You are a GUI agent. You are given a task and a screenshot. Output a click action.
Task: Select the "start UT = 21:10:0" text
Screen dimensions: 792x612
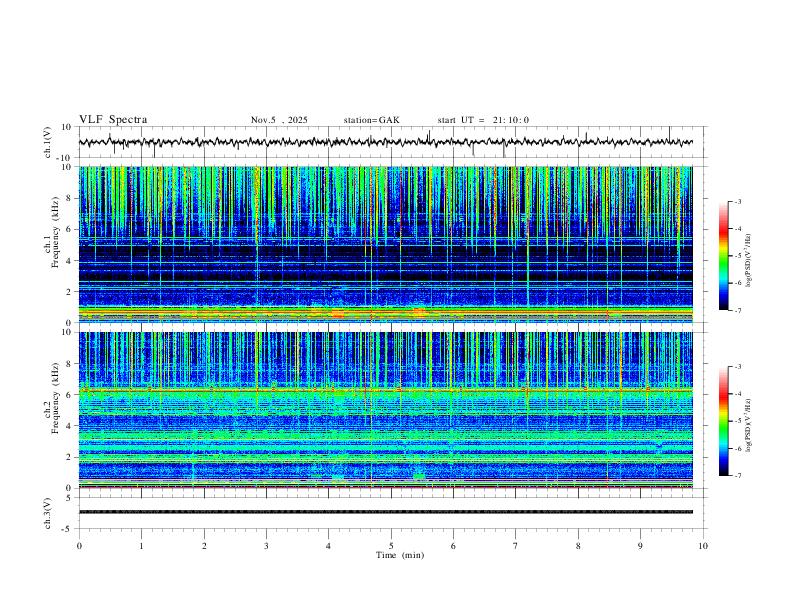tap(483, 120)
